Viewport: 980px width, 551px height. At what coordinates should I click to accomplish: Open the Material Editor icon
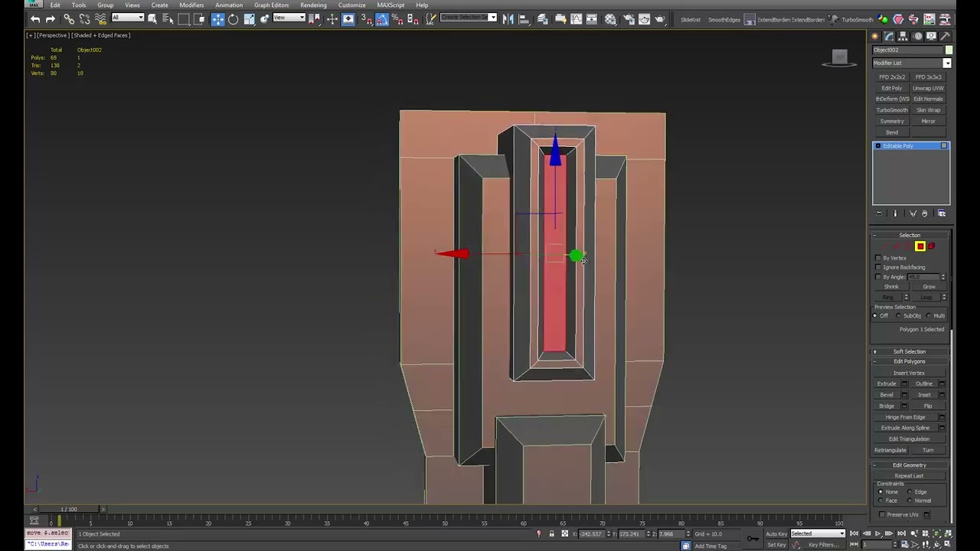(610, 19)
